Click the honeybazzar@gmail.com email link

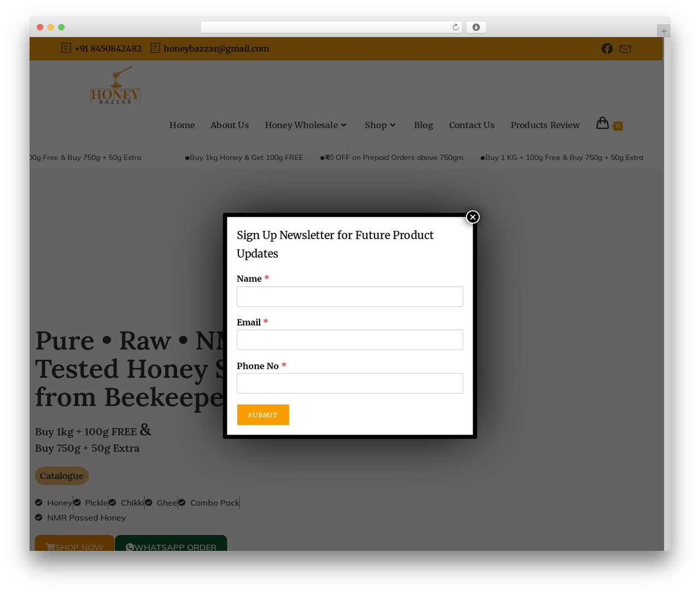[x=216, y=49]
